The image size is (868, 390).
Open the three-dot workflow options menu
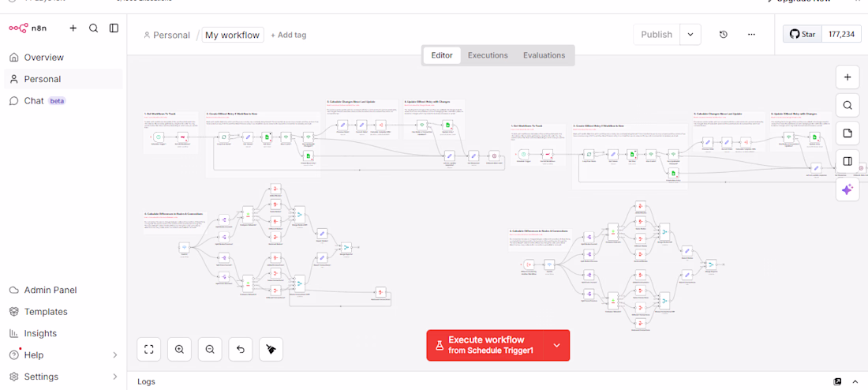coord(751,35)
